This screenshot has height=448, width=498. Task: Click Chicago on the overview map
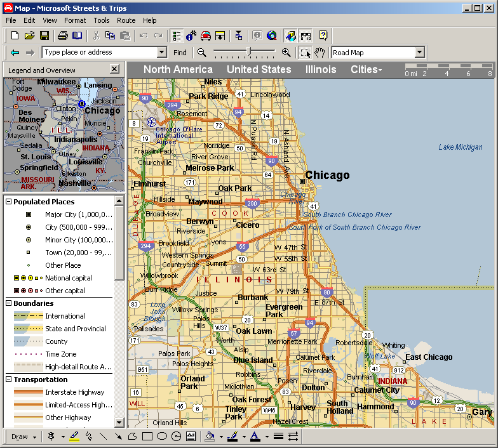pos(82,103)
